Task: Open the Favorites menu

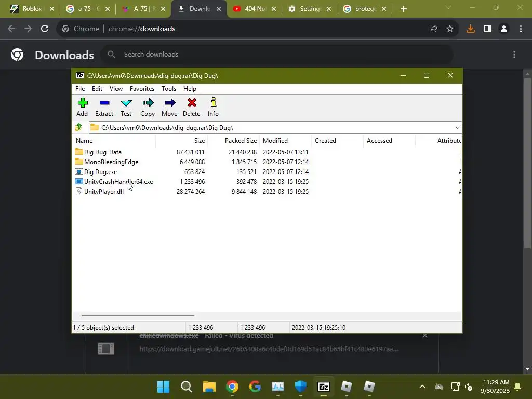Action: click(x=142, y=88)
